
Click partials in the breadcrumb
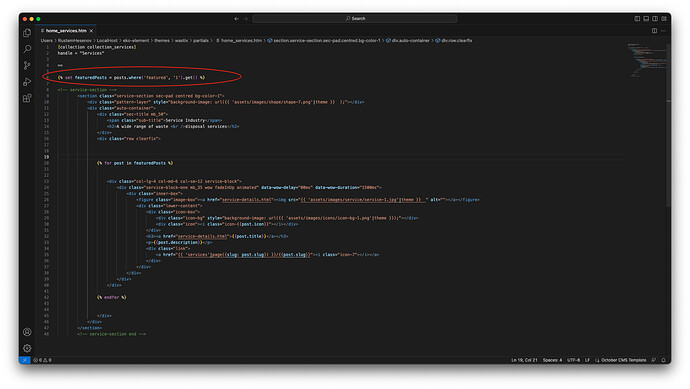[x=201, y=40]
